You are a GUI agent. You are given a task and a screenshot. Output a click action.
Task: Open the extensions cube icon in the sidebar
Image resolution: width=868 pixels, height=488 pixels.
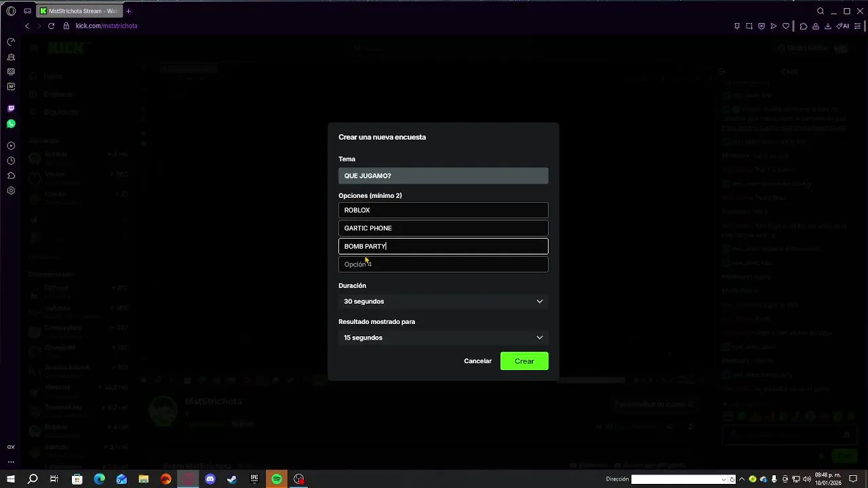tap(11, 176)
